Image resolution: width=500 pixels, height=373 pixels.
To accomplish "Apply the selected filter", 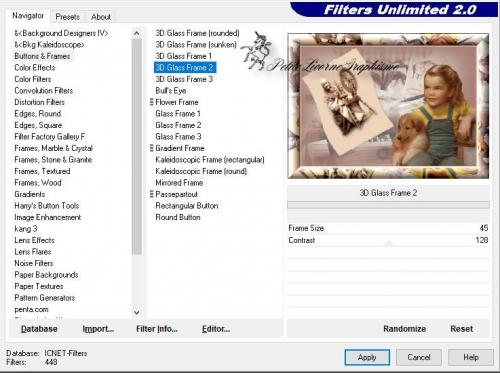I will [x=367, y=357].
